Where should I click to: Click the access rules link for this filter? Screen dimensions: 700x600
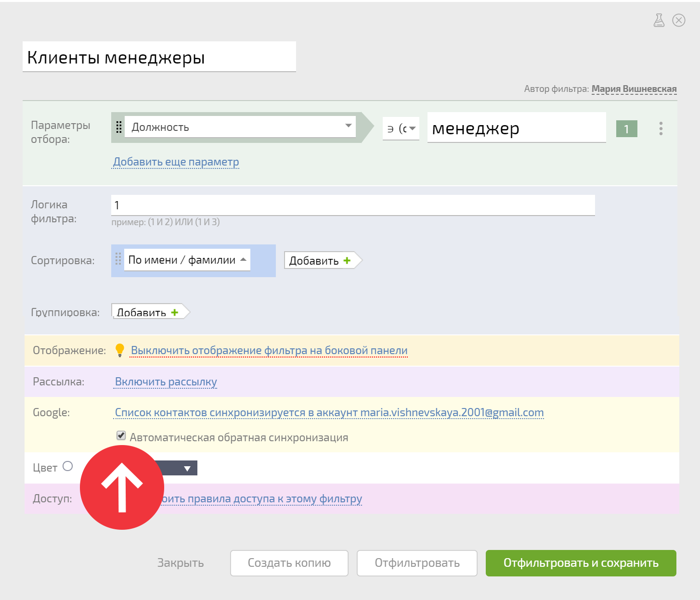coord(261,498)
